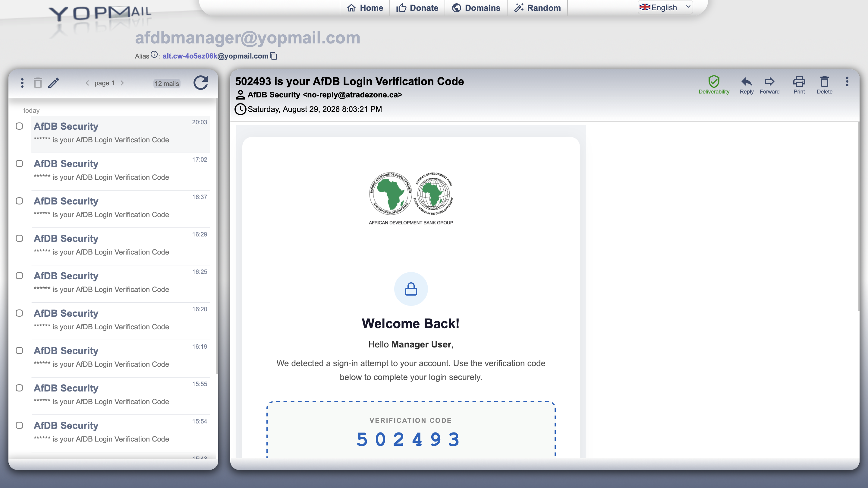Select the 16:25 mail checkbox
The height and width of the screenshot is (488, 868).
click(x=20, y=276)
